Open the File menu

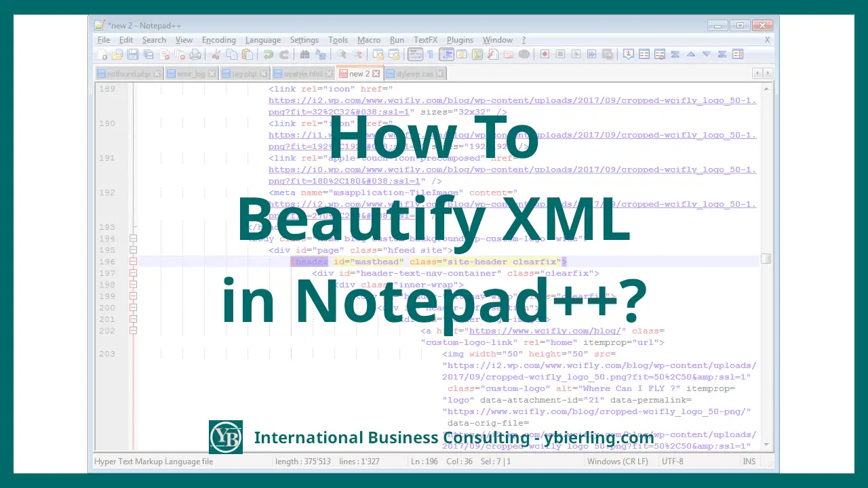tap(104, 40)
